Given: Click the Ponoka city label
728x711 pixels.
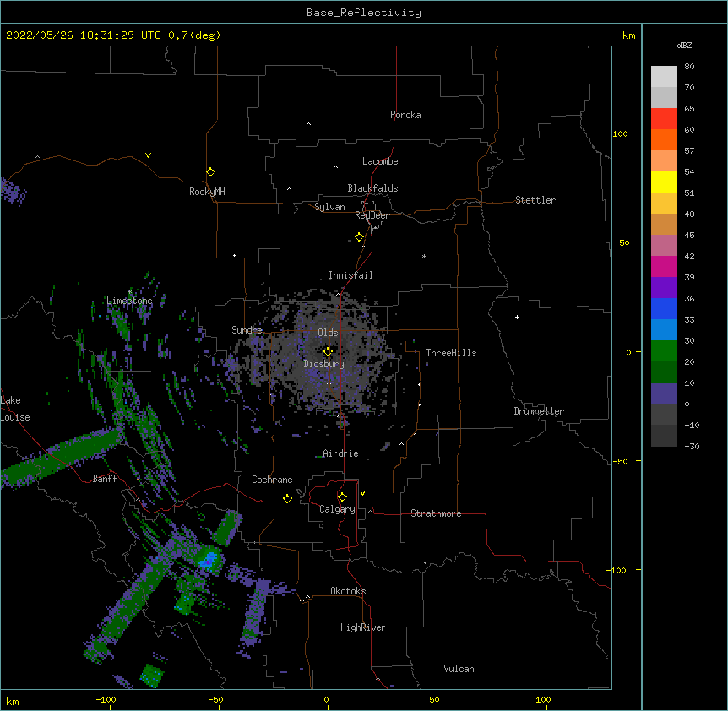Looking at the screenshot, I should pos(405,115).
